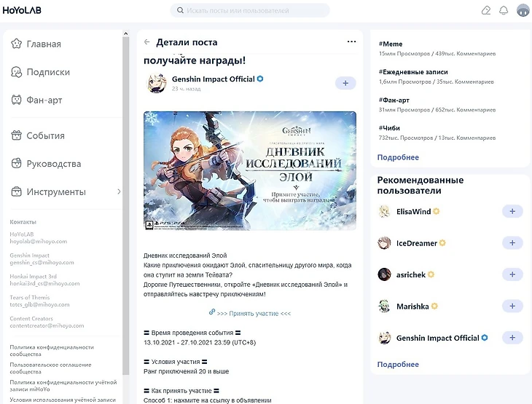
Task: Open the link icon before Принять участие
Action: (212, 312)
